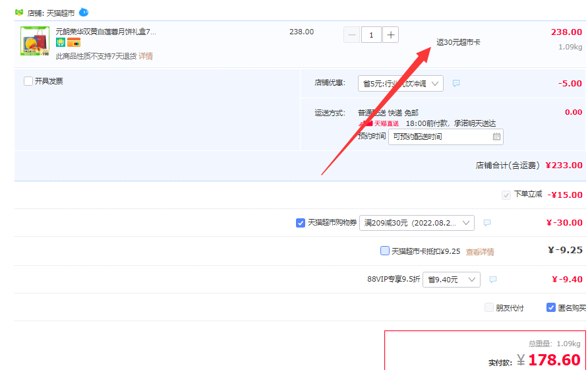This screenshot has width=588, height=370.
Task: Click the 18:00前付款,承诺明天送达 delivery notice
Action: coord(451,123)
